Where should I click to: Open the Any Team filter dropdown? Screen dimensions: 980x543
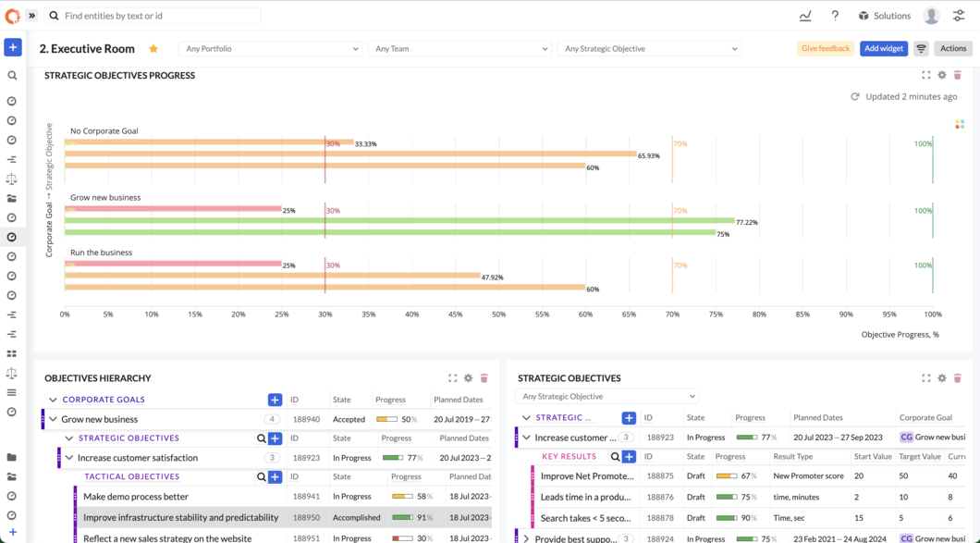pyautogui.click(x=459, y=49)
